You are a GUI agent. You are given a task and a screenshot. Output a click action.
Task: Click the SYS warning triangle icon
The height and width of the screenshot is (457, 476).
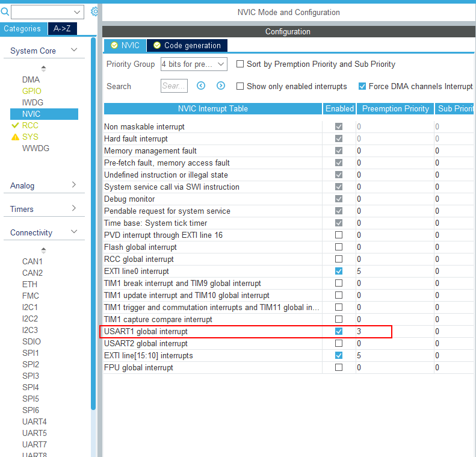[15, 137]
